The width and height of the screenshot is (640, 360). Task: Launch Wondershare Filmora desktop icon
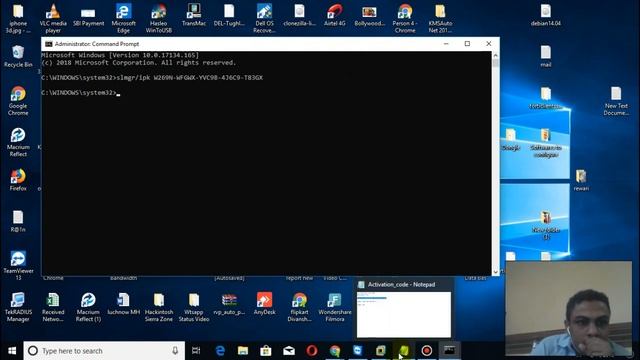pos(335,307)
